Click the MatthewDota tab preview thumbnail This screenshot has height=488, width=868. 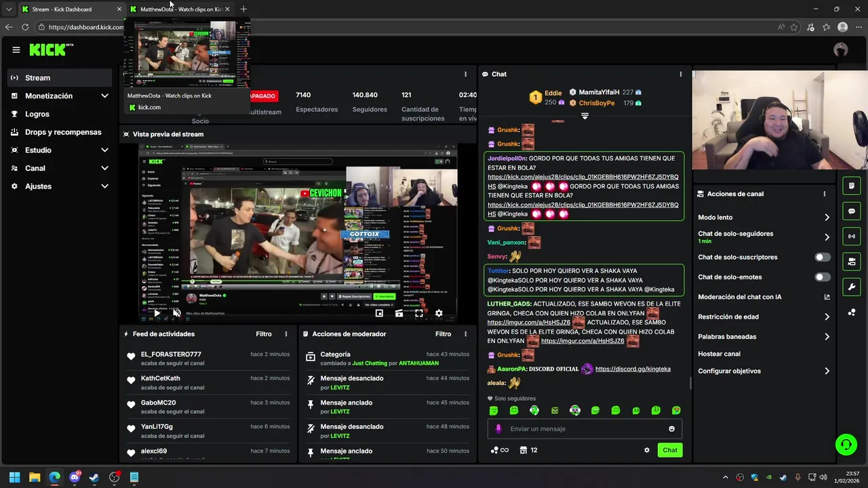[186, 54]
